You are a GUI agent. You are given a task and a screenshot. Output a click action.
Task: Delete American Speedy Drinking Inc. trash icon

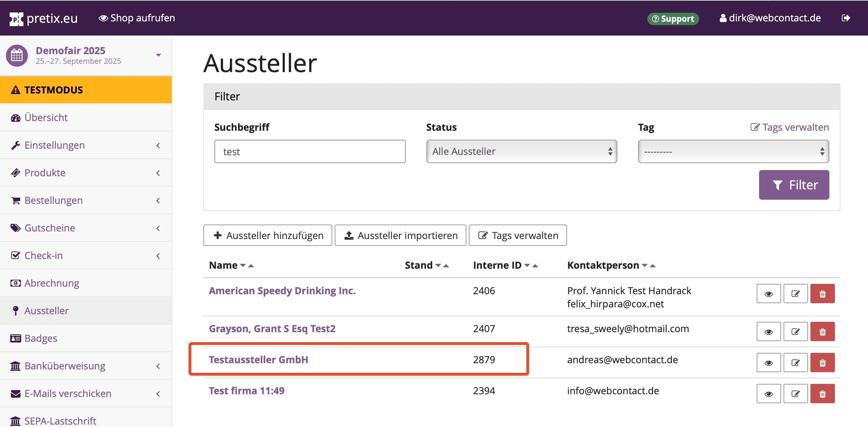(822, 294)
